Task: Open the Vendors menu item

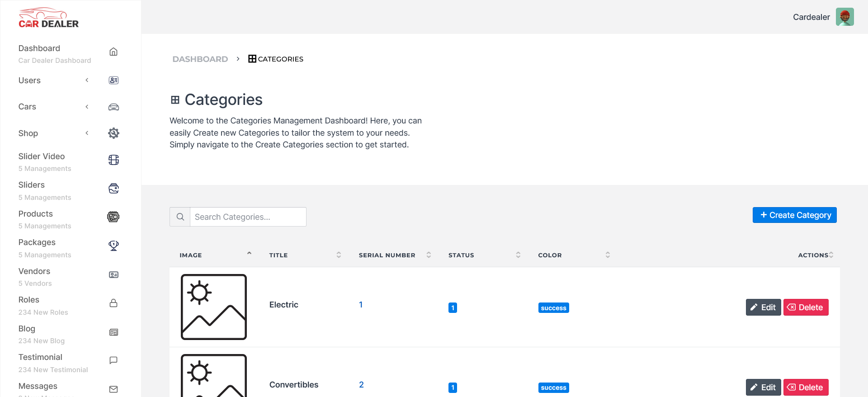Action: 34,271
